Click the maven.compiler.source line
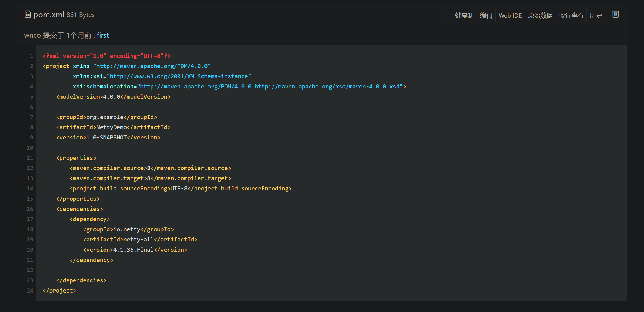The image size is (644, 312). 150,168
